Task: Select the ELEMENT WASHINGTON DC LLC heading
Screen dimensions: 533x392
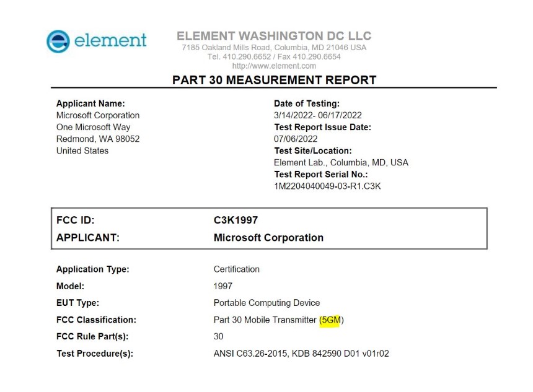Action: pos(274,36)
